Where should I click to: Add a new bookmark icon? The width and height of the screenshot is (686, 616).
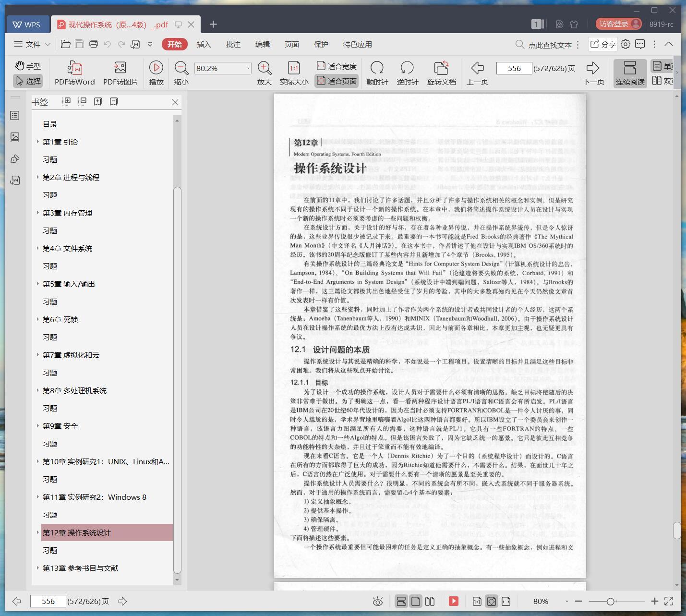coord(98,101)
